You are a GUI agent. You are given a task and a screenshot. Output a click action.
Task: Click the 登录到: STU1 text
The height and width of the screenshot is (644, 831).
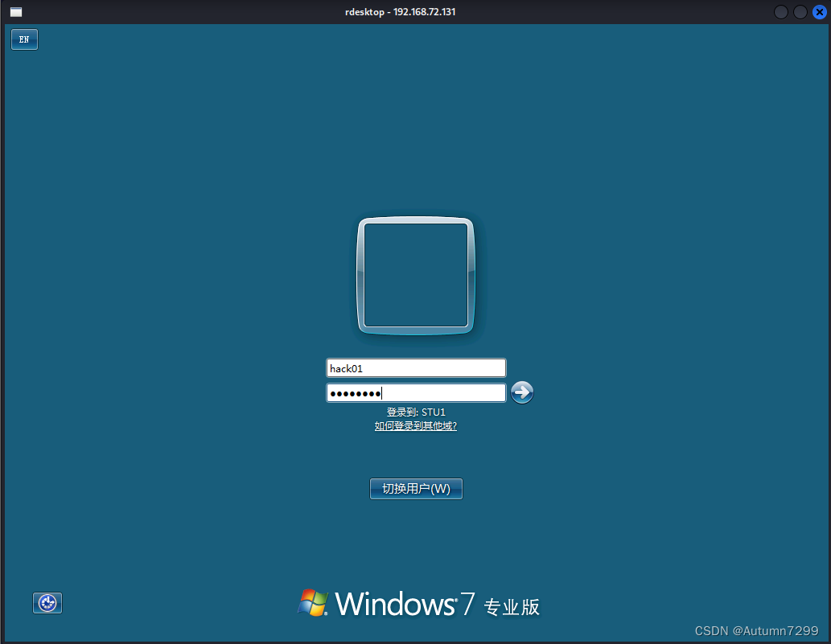coord(416,412)
